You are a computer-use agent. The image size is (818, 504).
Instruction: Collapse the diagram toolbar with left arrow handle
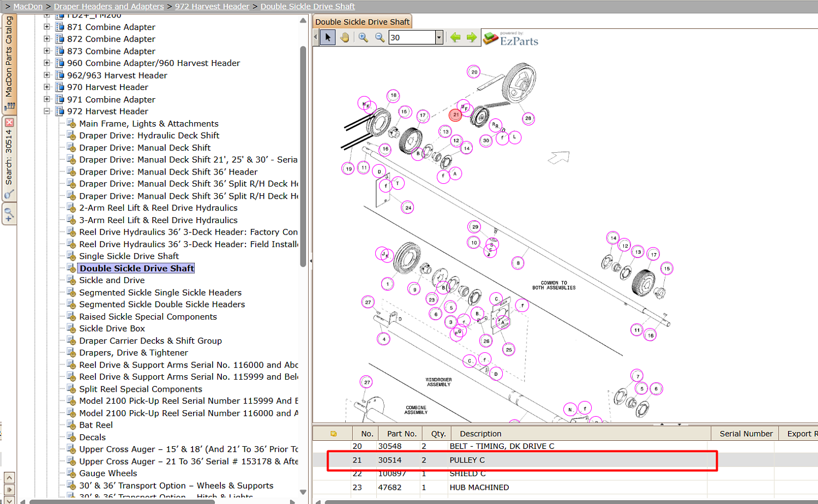click(x=316, y=37)
